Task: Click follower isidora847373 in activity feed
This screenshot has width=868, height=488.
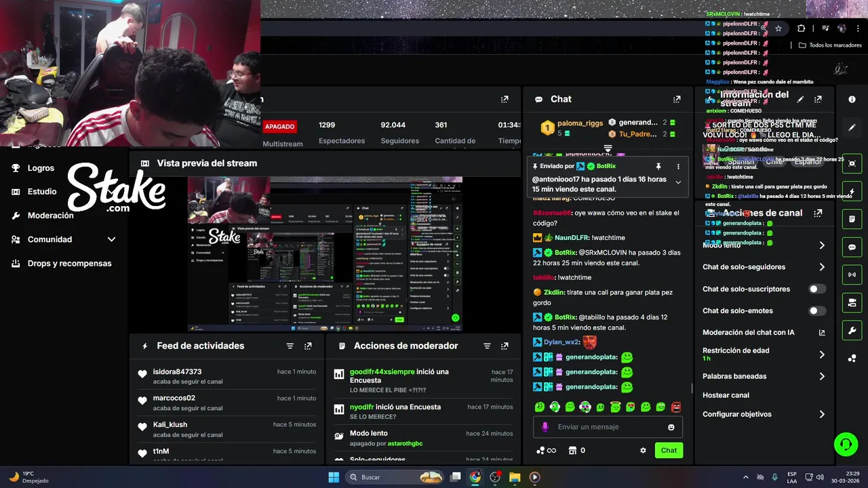Action: click(177, 371)
